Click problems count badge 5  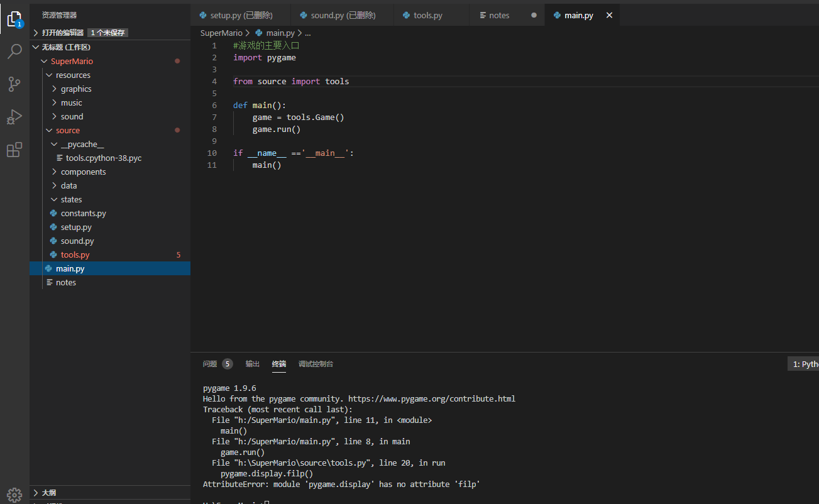point(227,364)
